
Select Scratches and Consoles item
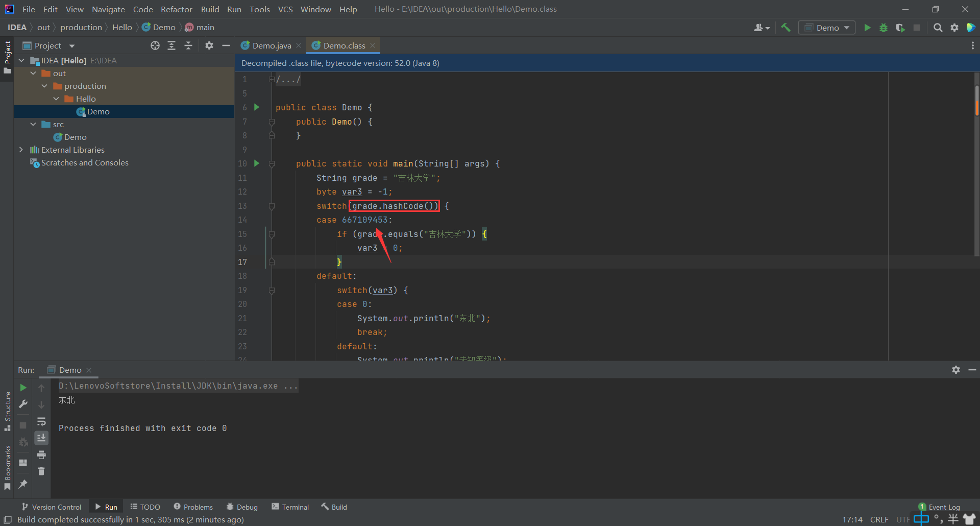pos(85,162)
